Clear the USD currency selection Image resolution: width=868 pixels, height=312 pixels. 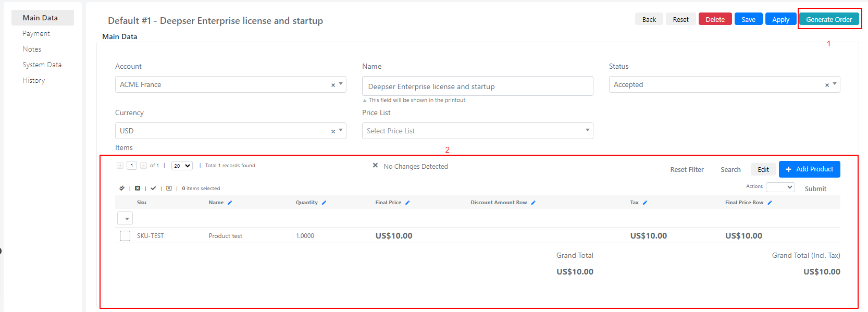click(333, 131)
